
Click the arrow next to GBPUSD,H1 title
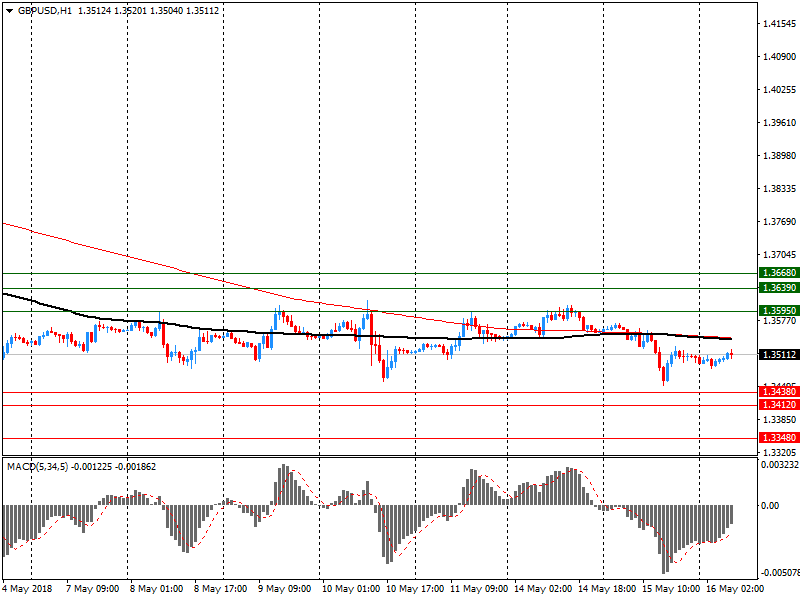coord(9,10)
